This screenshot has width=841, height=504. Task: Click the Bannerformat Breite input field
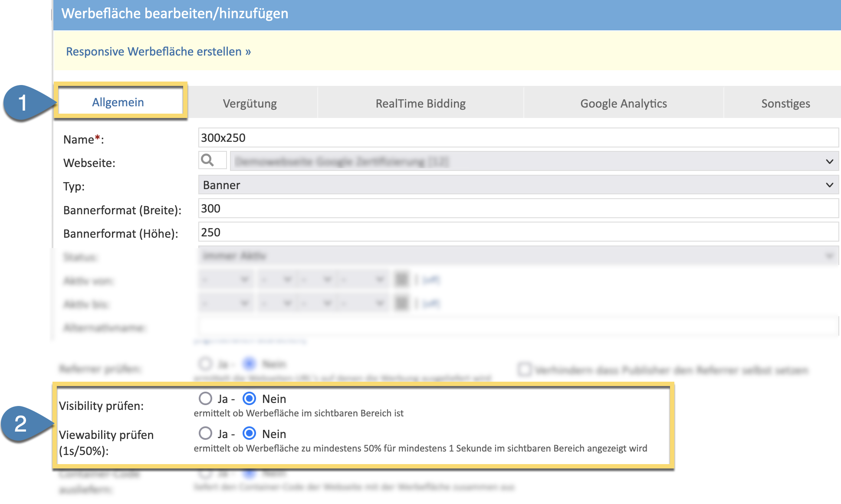point(518,209)
